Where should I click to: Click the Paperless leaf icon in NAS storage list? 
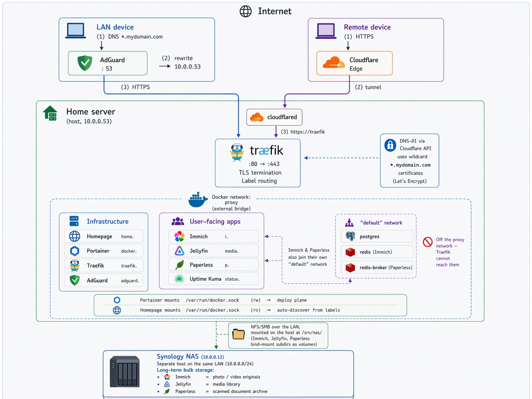coord(167,391)
